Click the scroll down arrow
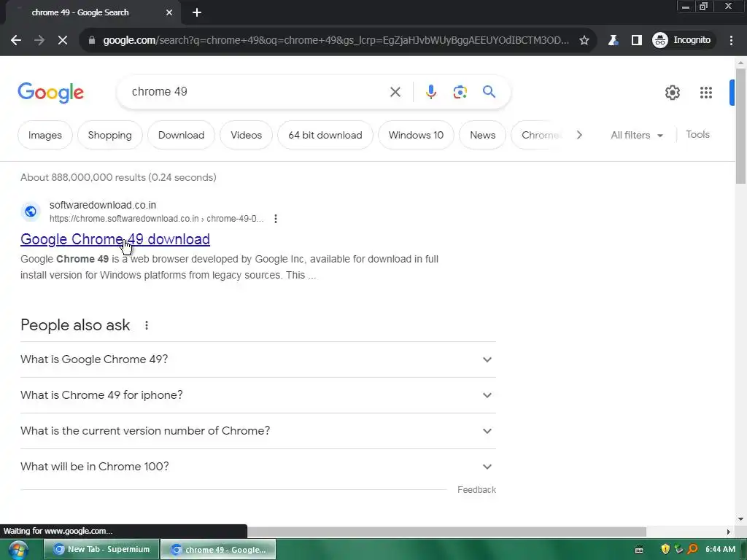747x560 pixels. [x=740, y=519]
